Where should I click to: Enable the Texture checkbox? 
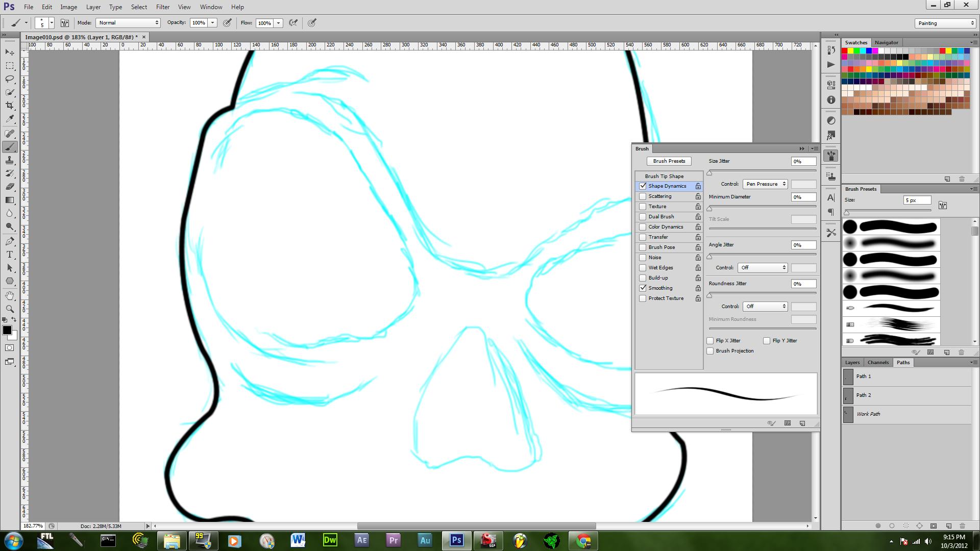point(643,207)
